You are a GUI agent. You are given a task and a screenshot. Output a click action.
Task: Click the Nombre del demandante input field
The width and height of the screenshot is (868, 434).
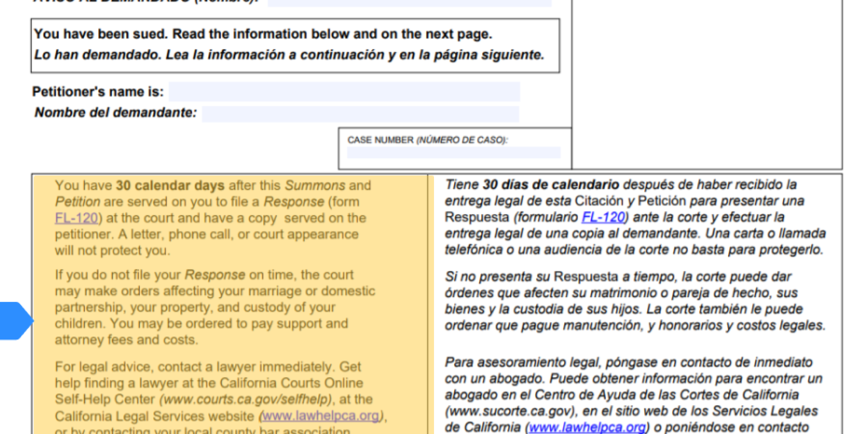(360, 111)
